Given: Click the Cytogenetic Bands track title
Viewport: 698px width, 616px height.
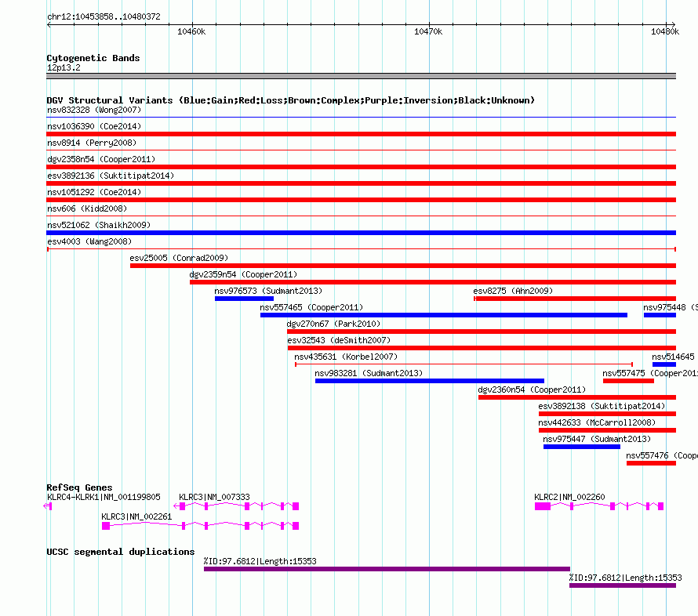Looking at the screenshot, I should point(93,58).
